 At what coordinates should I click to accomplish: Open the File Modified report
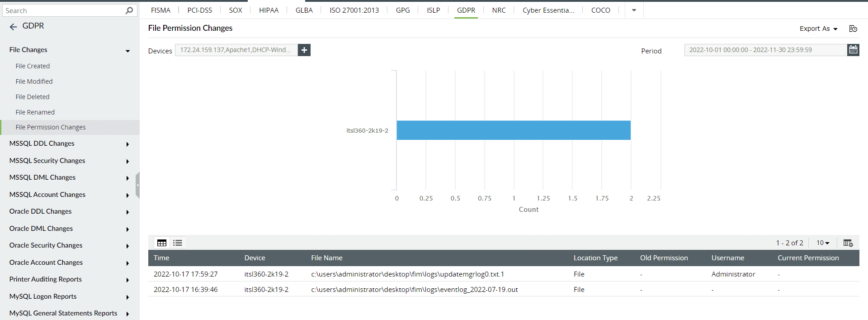[x=34, y=81]
